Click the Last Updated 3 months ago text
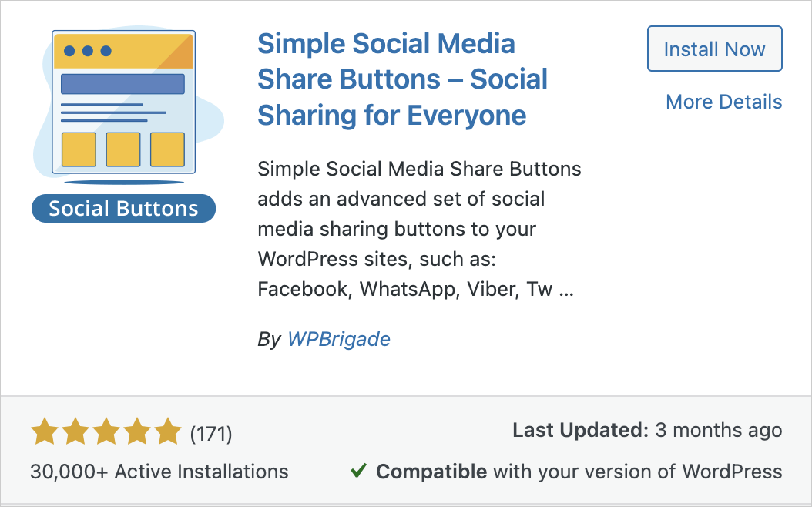This screenshot has width=812, height=507. [647, 430]
